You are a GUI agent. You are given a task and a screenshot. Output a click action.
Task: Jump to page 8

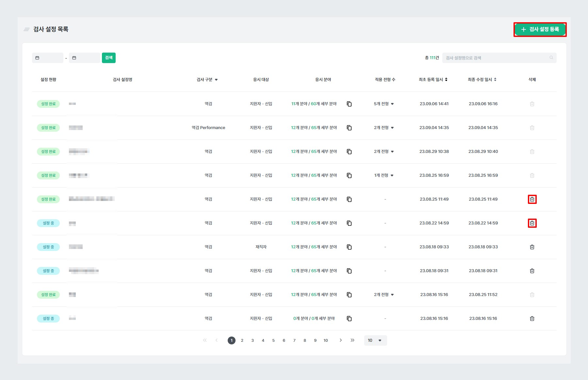pos(305,340)
